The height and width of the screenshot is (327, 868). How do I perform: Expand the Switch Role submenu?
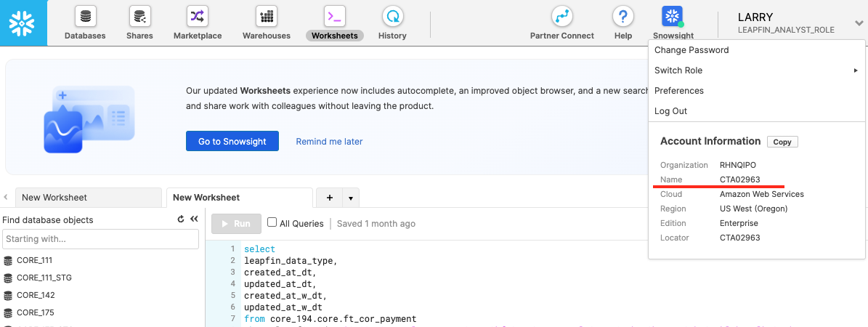(x=755, y=70)
